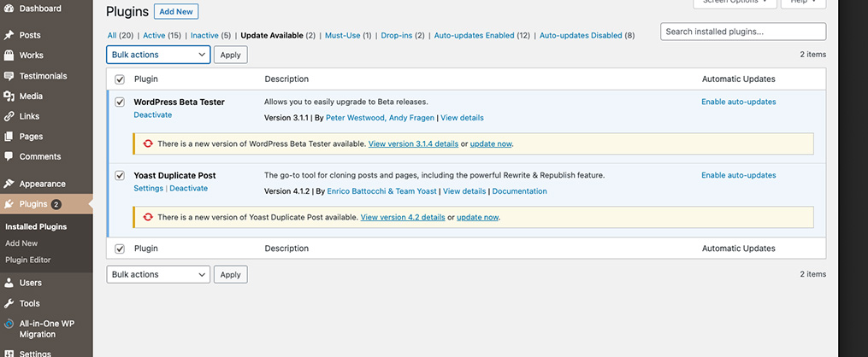The image size is (868, 357).
Task: Click update now for WordPress Beta Tester
Action: [491, 143]
